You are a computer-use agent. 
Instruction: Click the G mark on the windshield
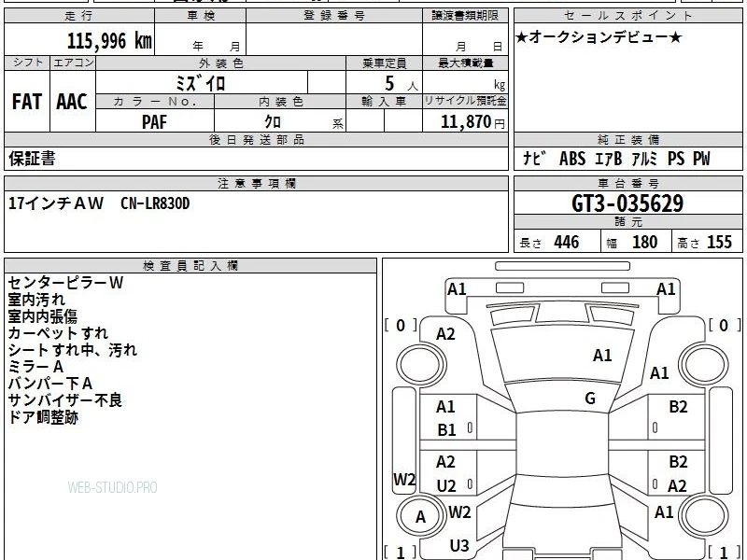tap(590, 399)
